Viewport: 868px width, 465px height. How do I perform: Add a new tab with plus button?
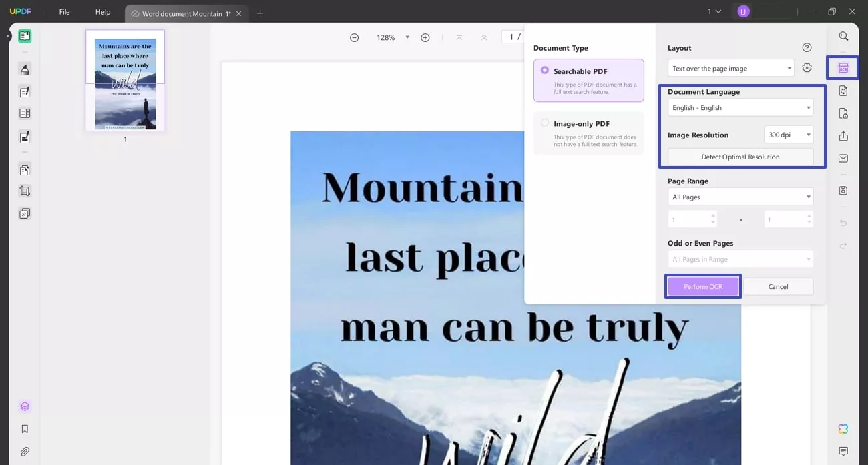pyautogui.click(x=260, y=13)
